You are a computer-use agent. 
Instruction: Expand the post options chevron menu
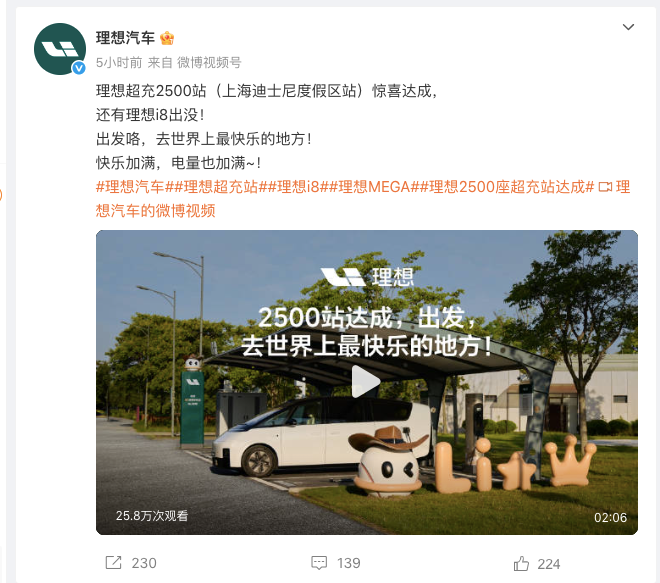click(x=628, y=27)
